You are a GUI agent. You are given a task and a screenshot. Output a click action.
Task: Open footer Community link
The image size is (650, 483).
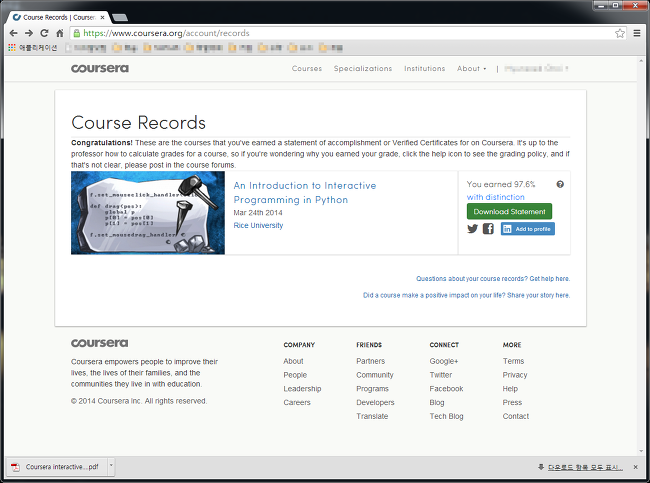[x=375, y=375]
